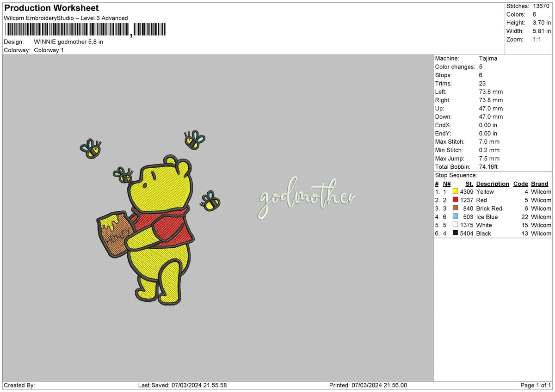This screenshot has height=392, width=555.
Task: Click 'Page 1 of 1' in footer
Action: (536, 385)
